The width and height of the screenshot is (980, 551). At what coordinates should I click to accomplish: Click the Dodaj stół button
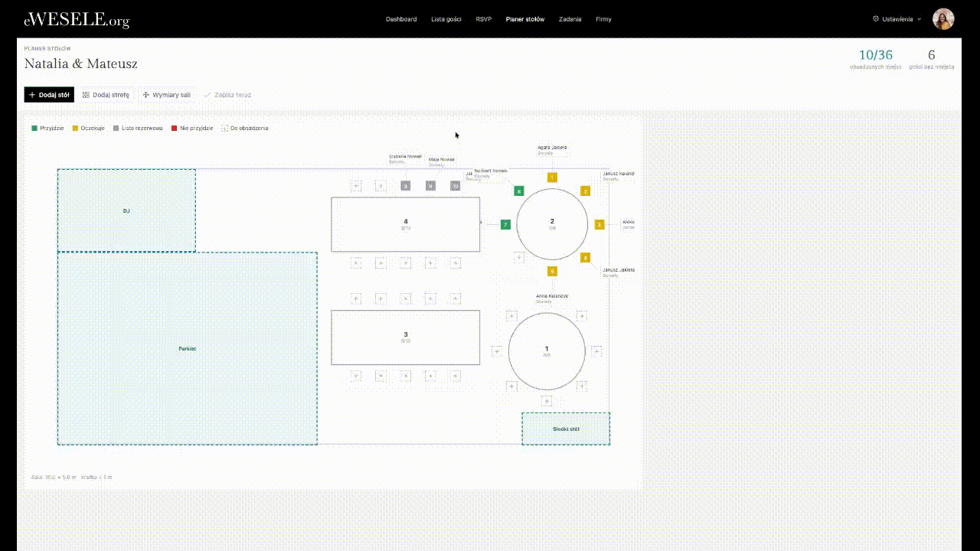[49, 95]
